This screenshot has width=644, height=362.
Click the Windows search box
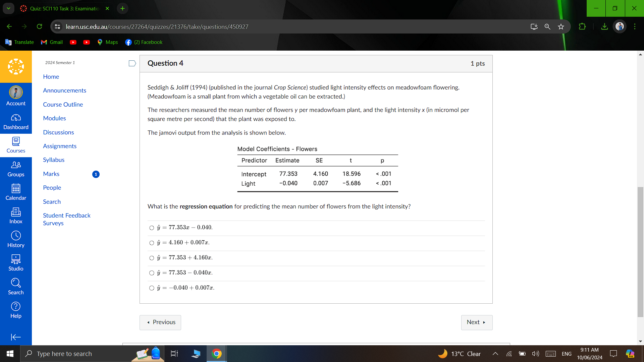(67, 354)
